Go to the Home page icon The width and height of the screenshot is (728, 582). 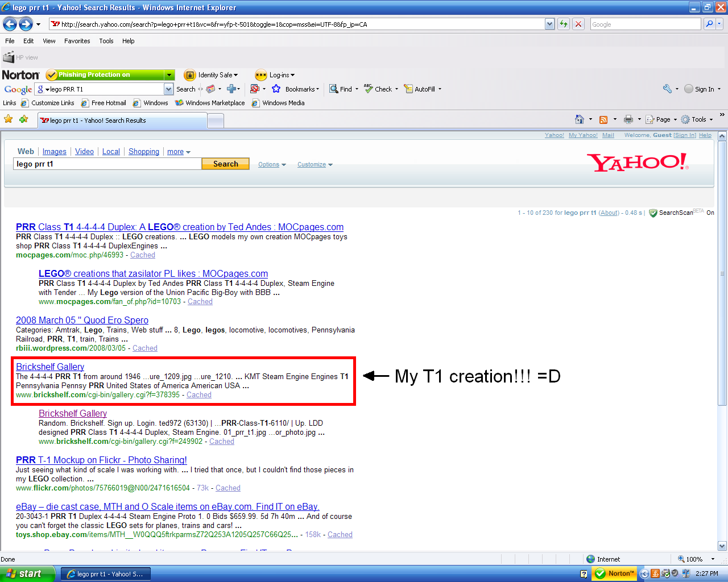[x=580, y=119]
